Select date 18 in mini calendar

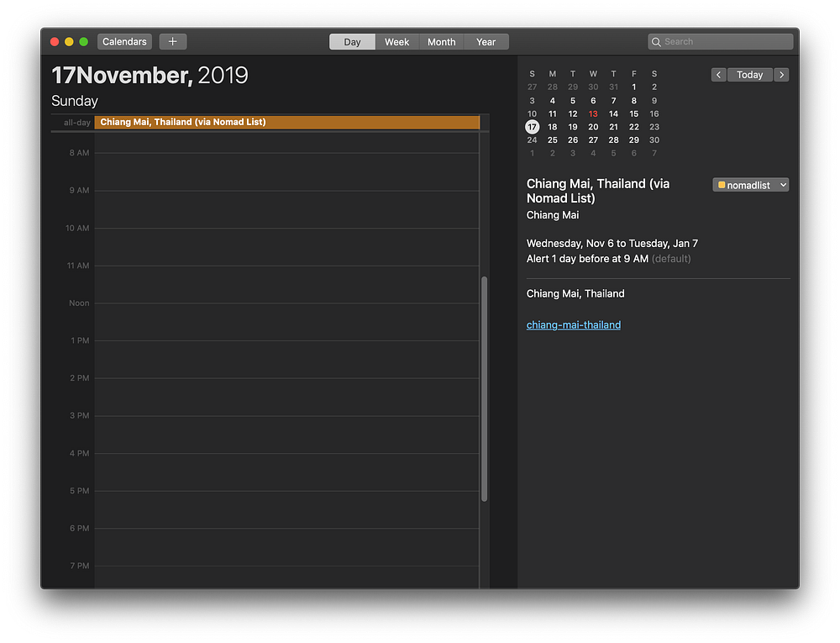tap(553, 127)
